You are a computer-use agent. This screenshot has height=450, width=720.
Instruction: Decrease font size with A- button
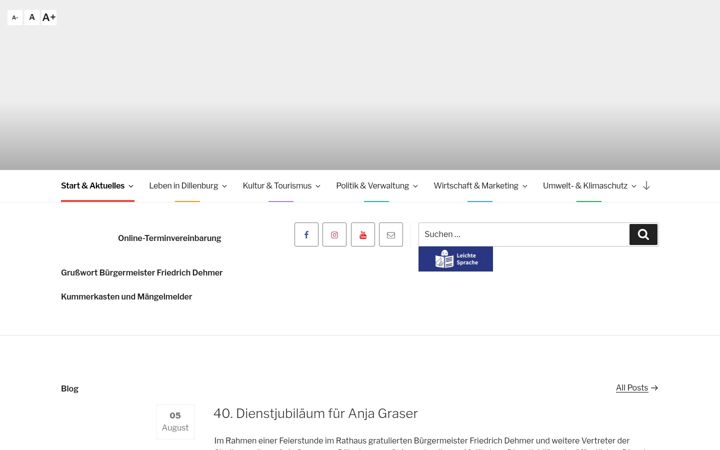pos(15,17)
